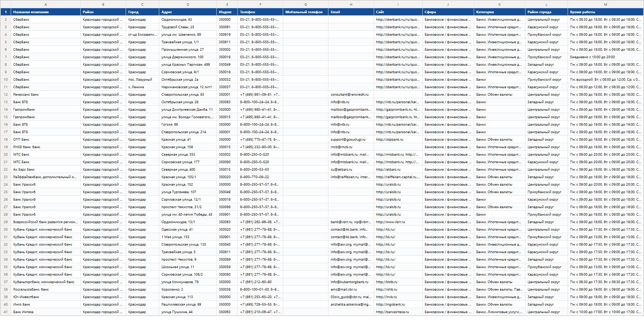Select the email "consultant@rencredit.ru"
This screenshot has height=322, width=644.
pyautogui.click(x=351, y=95)
